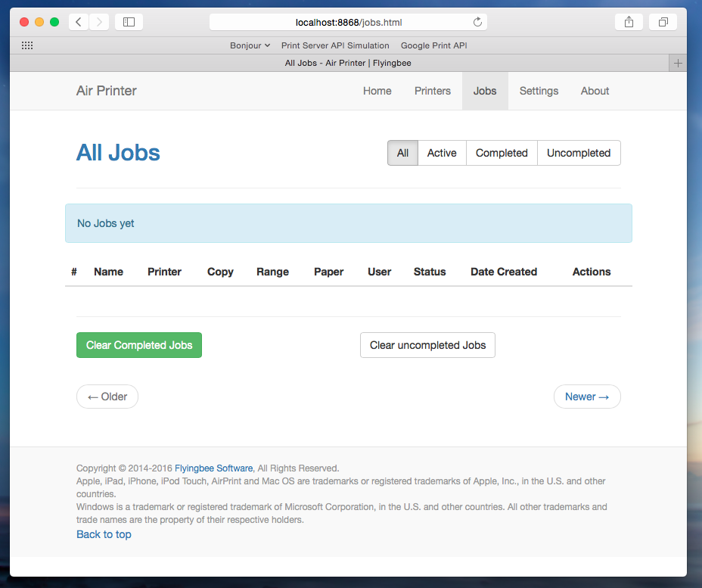Screen dimensions: 702x588
Task: Show the Safari sidebar
Action: coord(129,22)
